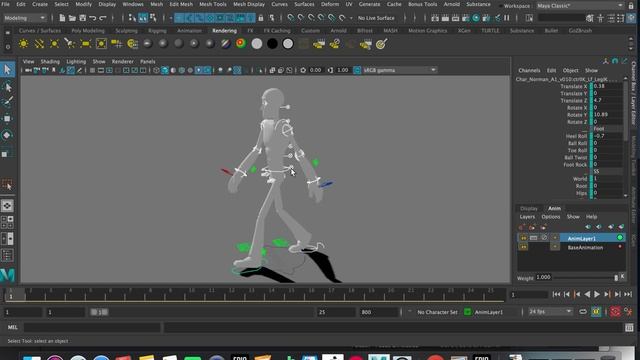
Task: Open the No Character Set selector
Action: 437,312
